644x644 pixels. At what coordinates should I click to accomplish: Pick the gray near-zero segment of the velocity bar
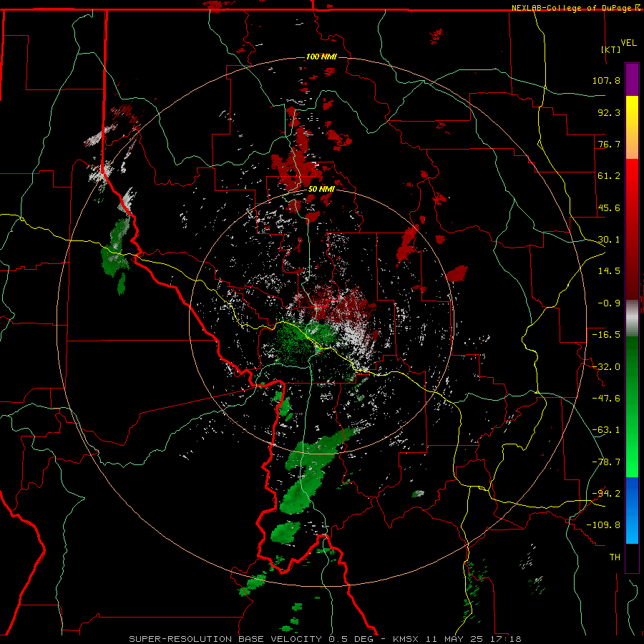[632, 318]
